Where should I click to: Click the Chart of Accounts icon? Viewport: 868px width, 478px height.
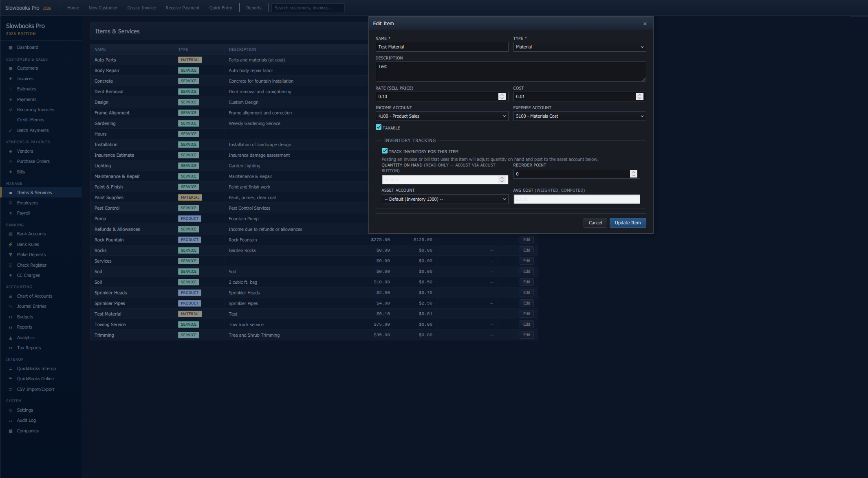point(11,296)
